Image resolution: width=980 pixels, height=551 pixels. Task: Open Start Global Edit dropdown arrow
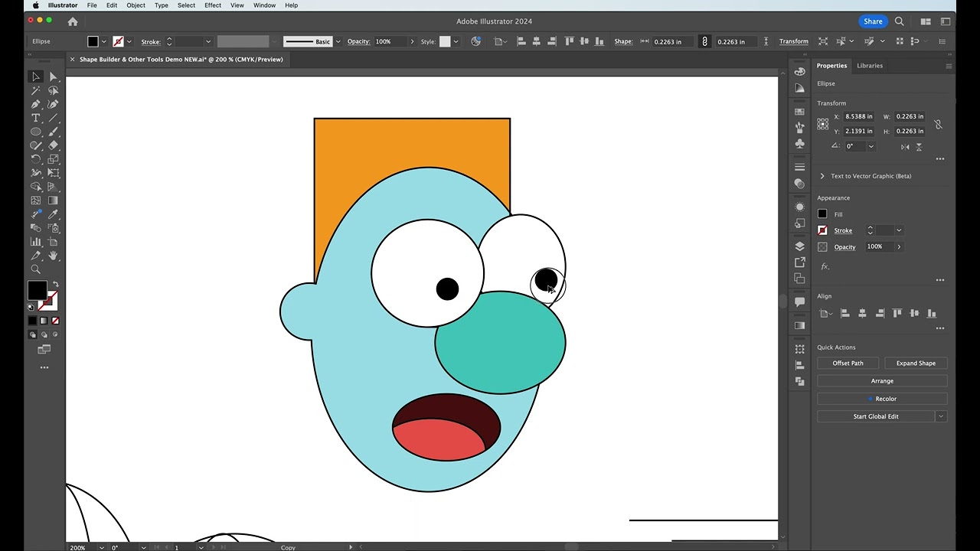(940, 416)
